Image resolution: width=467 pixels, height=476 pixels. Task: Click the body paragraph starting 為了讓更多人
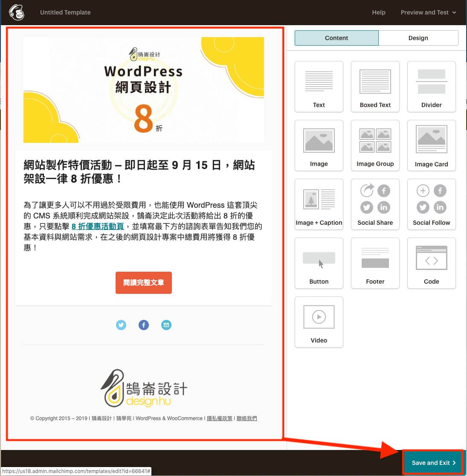[x=143, y=226]
